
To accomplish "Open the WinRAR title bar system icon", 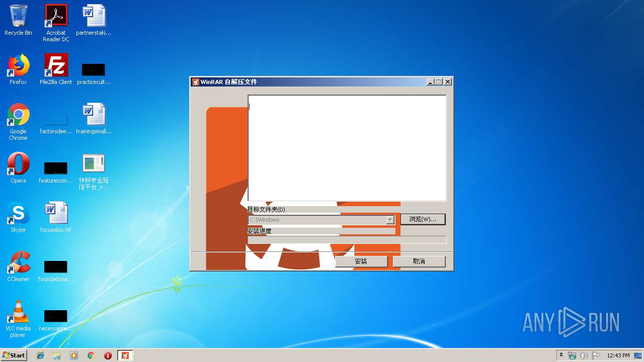I will [196, 82].
